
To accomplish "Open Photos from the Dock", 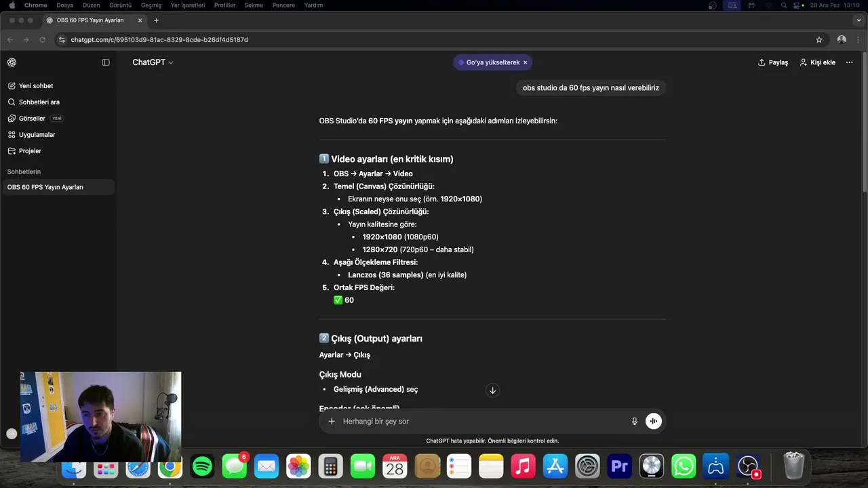I will [298, 466].
